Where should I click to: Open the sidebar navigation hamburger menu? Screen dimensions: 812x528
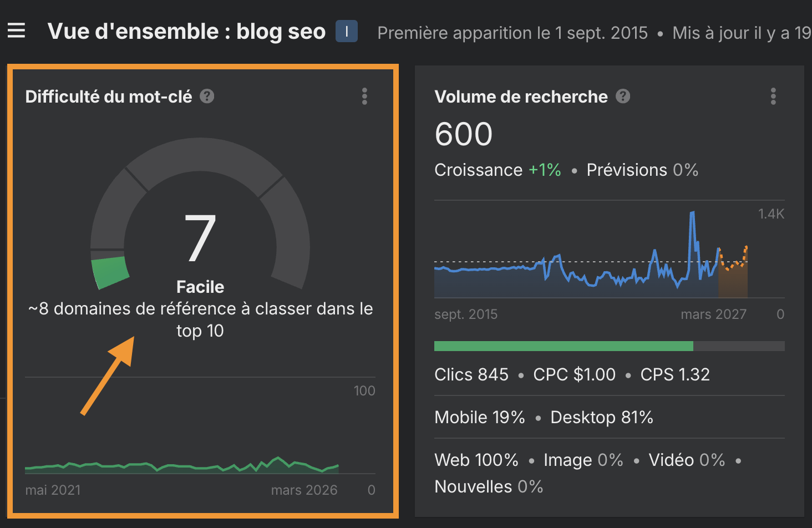click(16, 31)
